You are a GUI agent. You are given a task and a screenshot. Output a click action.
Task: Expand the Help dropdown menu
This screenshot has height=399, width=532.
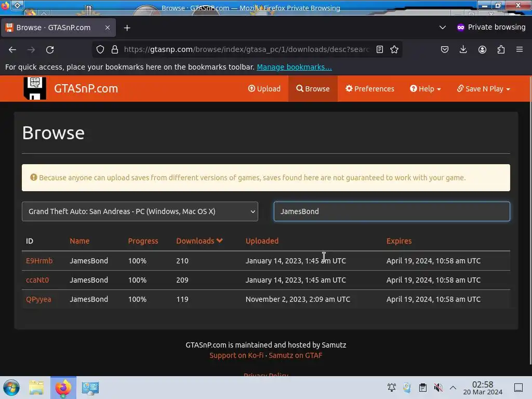coord(425,88)
